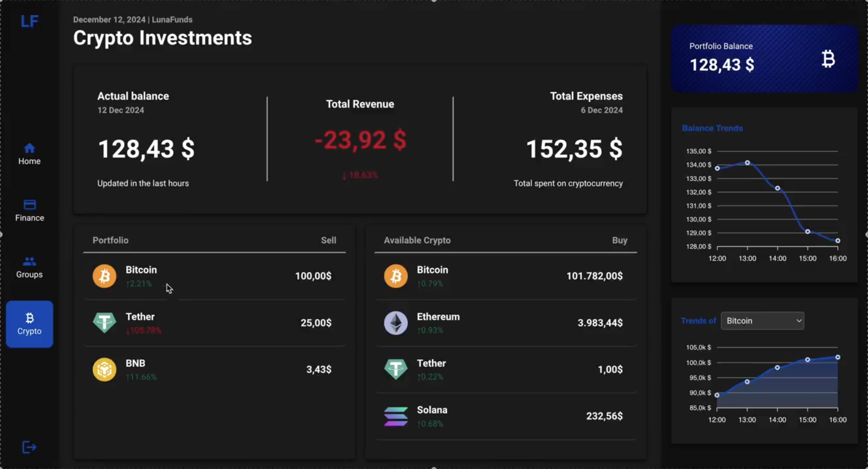Click the logout icon at sidebar bottom
This screenshot has height=469, width=868.
(29, 447)
